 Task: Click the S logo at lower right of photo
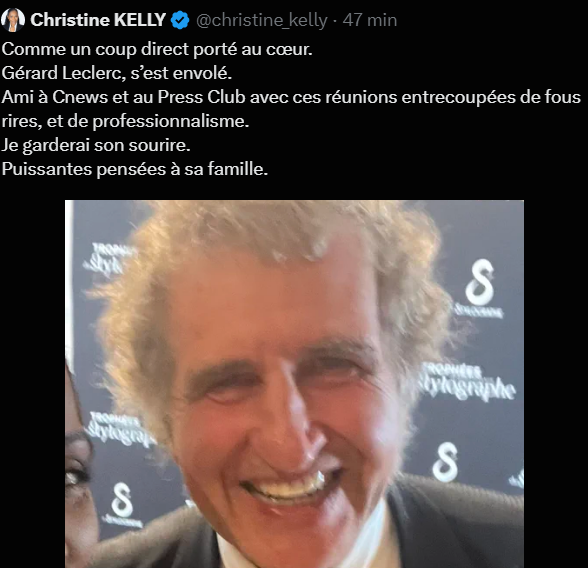pyautogui.click(x=446, y=462)
